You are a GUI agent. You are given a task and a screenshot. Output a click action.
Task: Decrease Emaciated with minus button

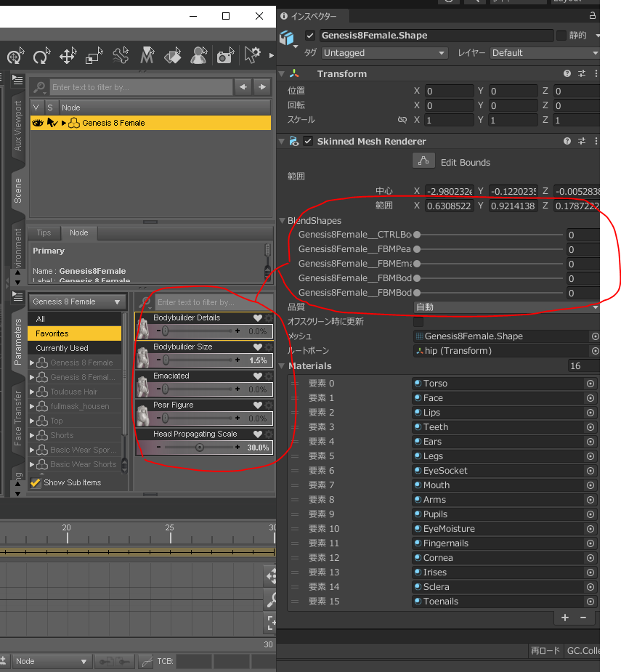[x=158, y=389]
